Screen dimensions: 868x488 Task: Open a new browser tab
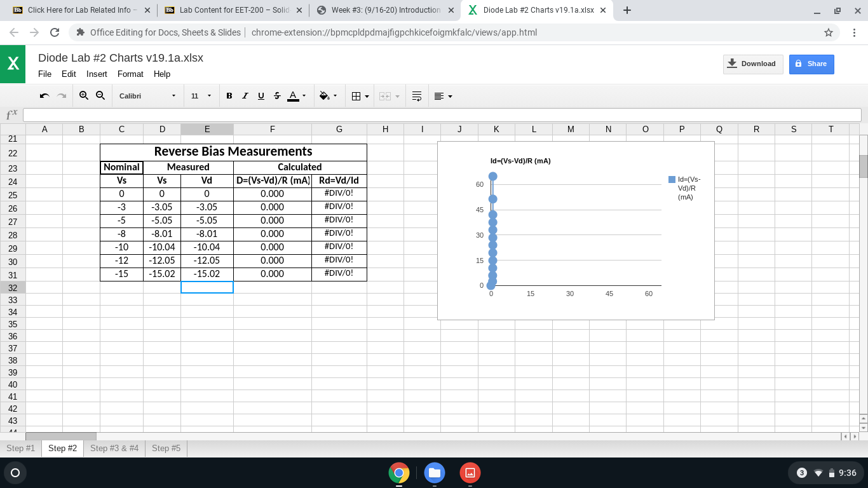coord(627,10)
